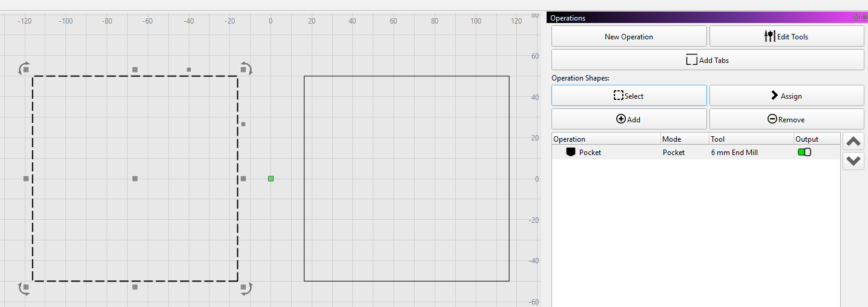Image resolution: width=868 pixels, height=307 pixels.
Task: Move operation down with the down arrow
Action: click(853, 161)
